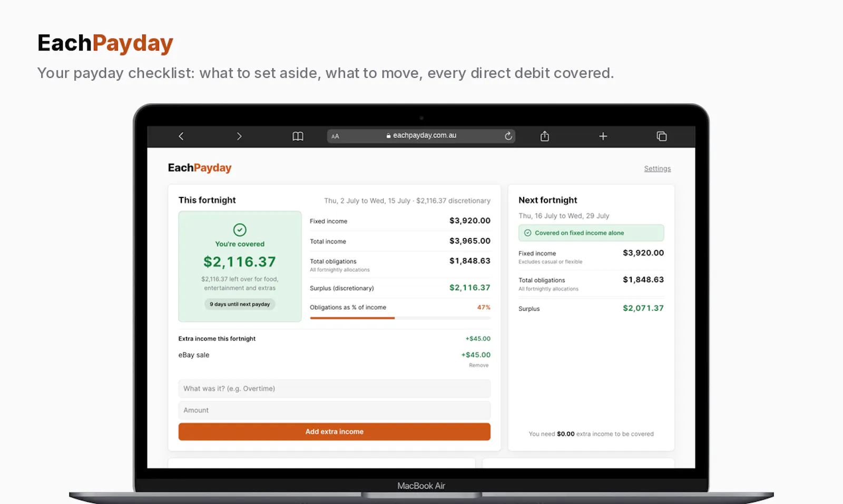Screen dimensions: 843x504
Task: Click the 47% obligations percentage
Action: click(x=484, y=307)
